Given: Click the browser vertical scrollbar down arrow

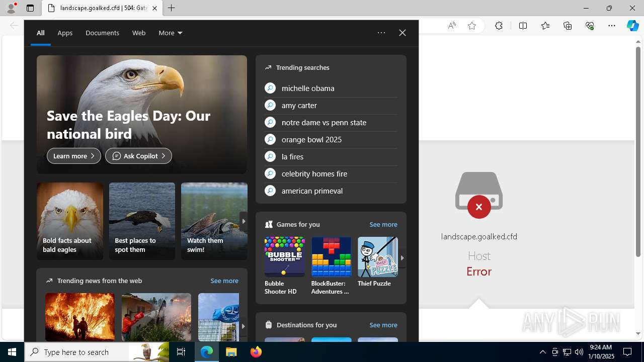Looking at the screenshot, I should click(638, 333).
